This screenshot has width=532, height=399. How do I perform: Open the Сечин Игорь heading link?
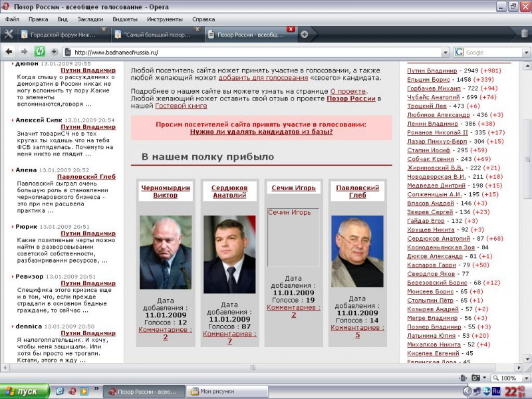click(x=293, y=188)
